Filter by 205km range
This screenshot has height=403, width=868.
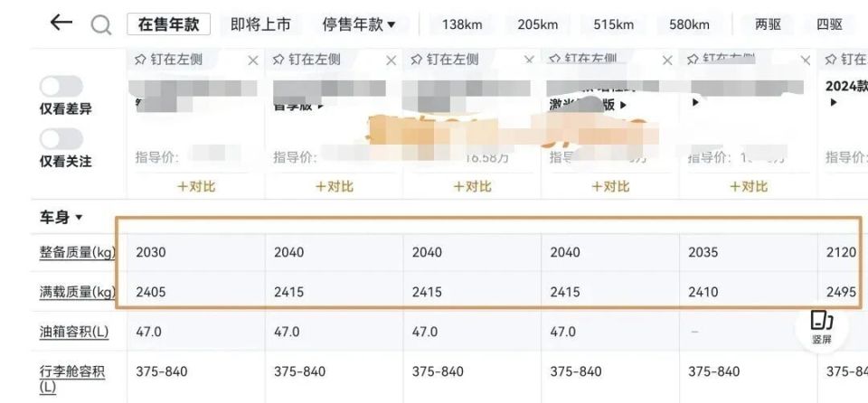click(x=537, y=24)
